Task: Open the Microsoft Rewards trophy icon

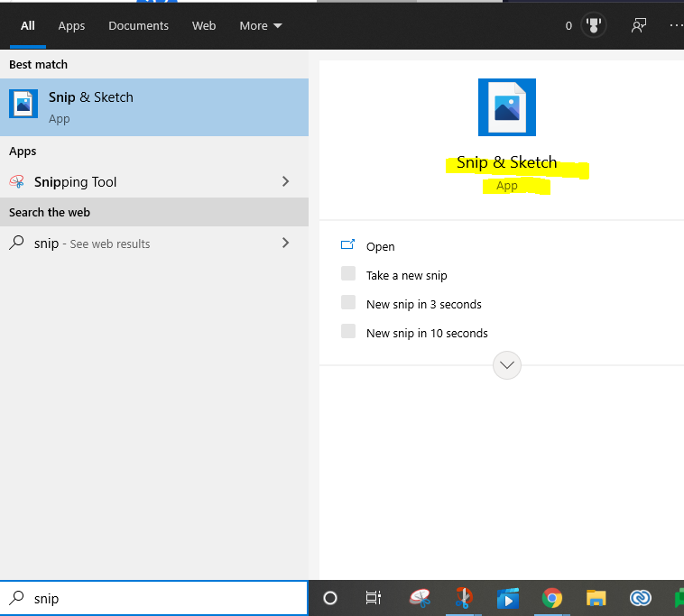Action: (x=593, y=26)
